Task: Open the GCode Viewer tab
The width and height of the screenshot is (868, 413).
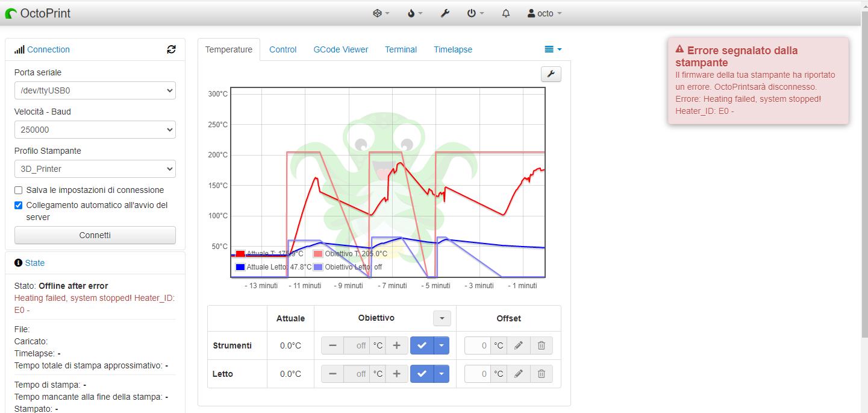Action: coord(341,49)
